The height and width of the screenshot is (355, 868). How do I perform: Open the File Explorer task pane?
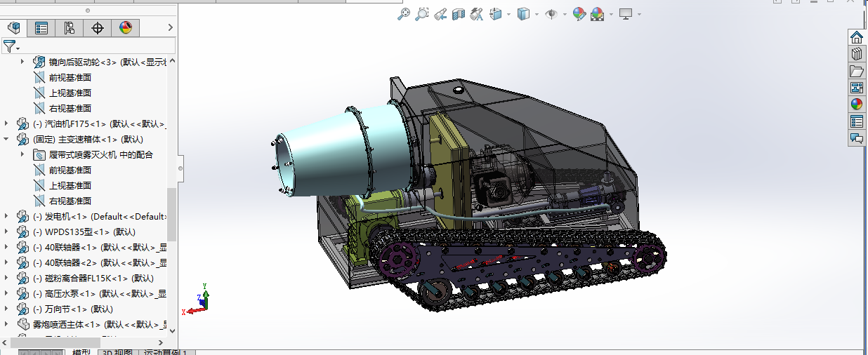tap(857, 71)
